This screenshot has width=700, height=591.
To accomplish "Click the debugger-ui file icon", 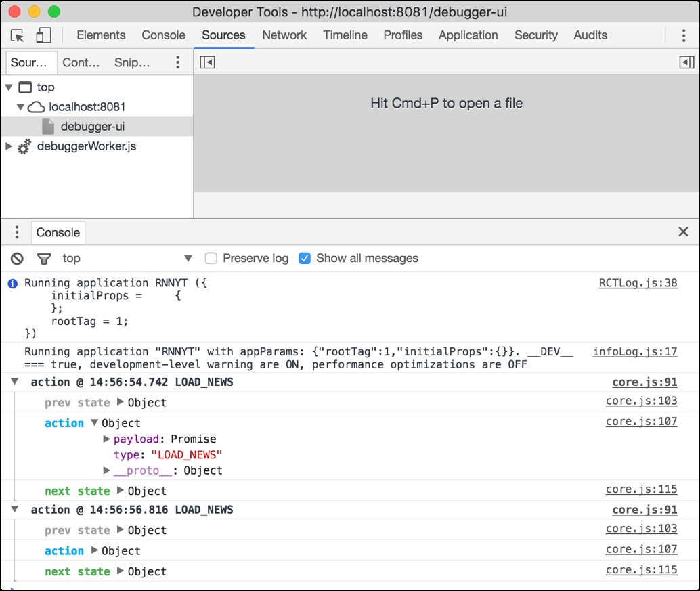I will coord(48,127).
